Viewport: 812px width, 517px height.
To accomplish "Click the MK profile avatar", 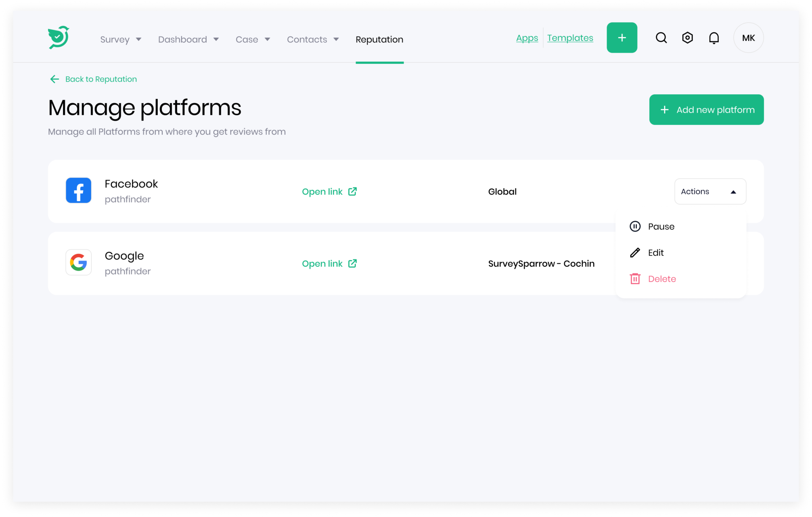I will [749, 38].
